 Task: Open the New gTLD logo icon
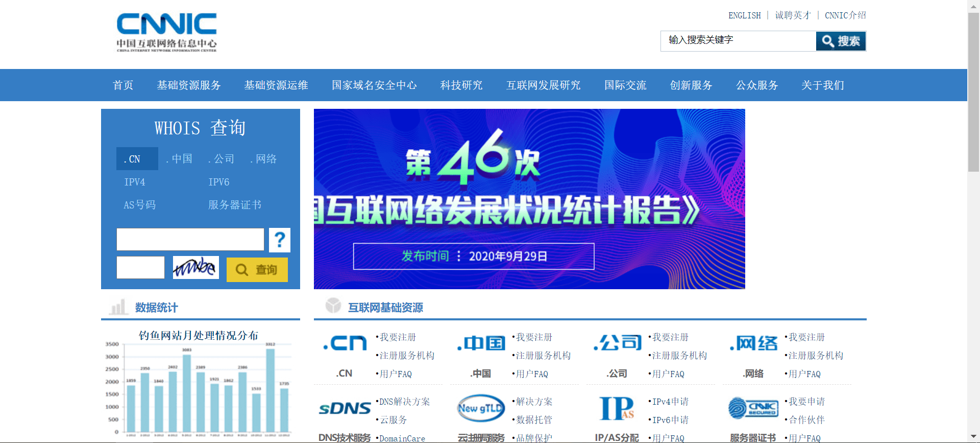(481, 408)
